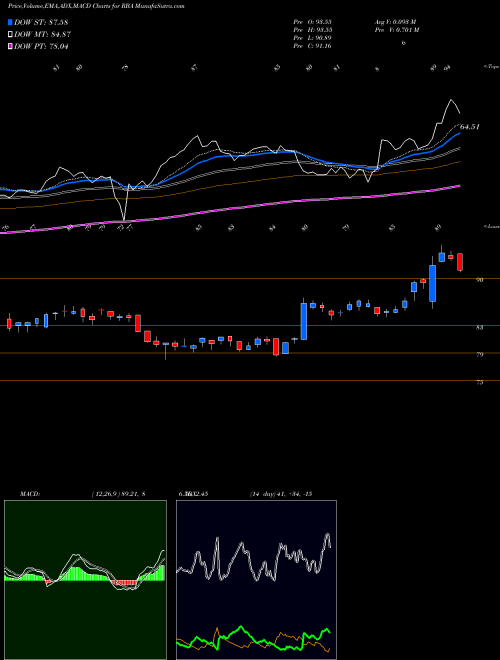The image size is (500, 660).
Task: Select the 'DOW MT: 84.87' legend label
Action: (43, 35)
